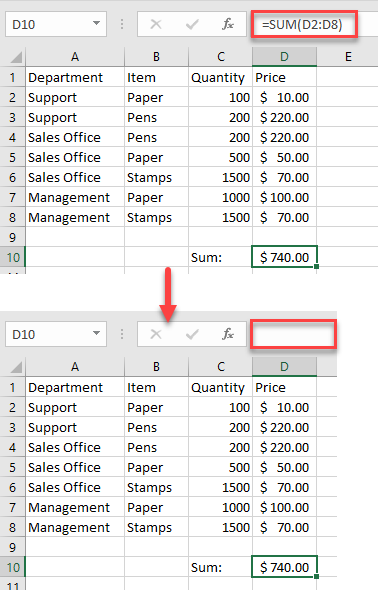The height and width of the screenshot is (590, 378).
Task: Click $ 10.00 price cell in top sheet
Action: 284,97
